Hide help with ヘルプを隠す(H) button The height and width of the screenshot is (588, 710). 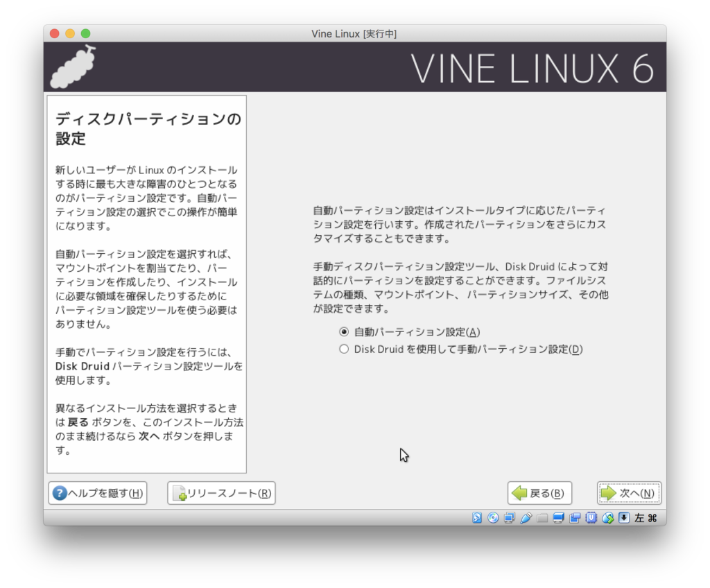pos(98,493)
